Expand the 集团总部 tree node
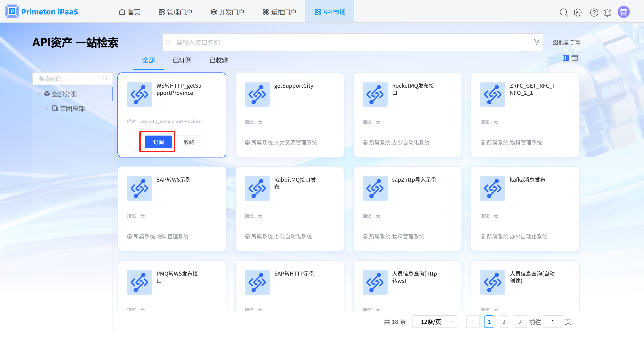This screenshot has width=644, height=342. [47, 108]
